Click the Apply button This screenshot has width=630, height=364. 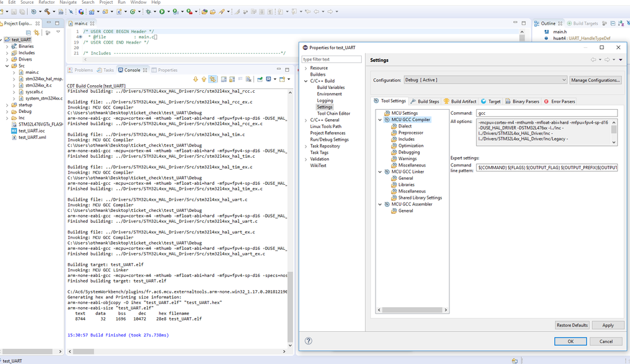point(608,325)
